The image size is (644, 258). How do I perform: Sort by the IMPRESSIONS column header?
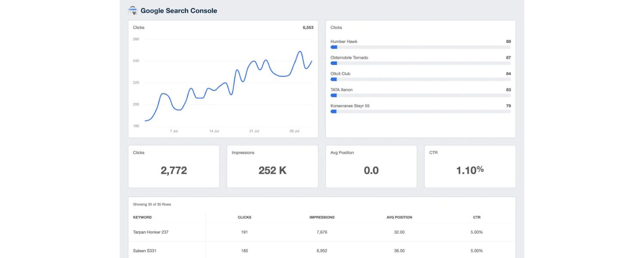322,217
